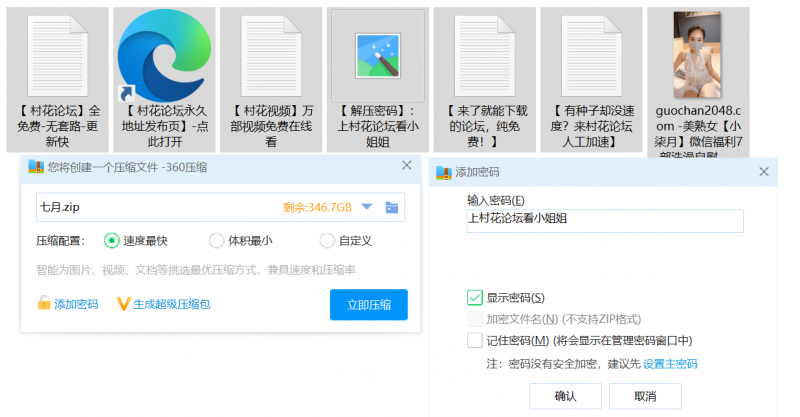Click the orange V icon for 生成超级压缩包

(124, 304)
